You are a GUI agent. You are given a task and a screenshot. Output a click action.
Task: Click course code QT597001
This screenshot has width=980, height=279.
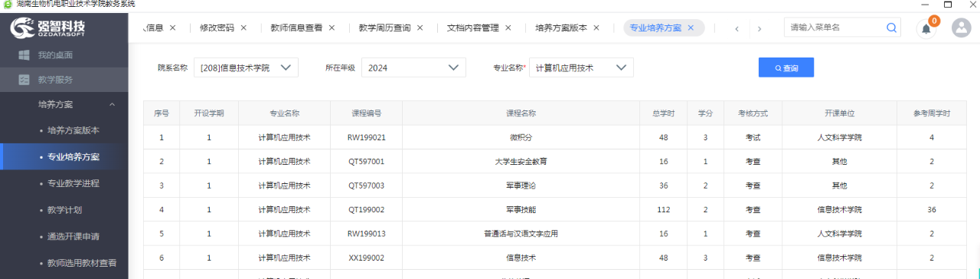tap(366, 162)
